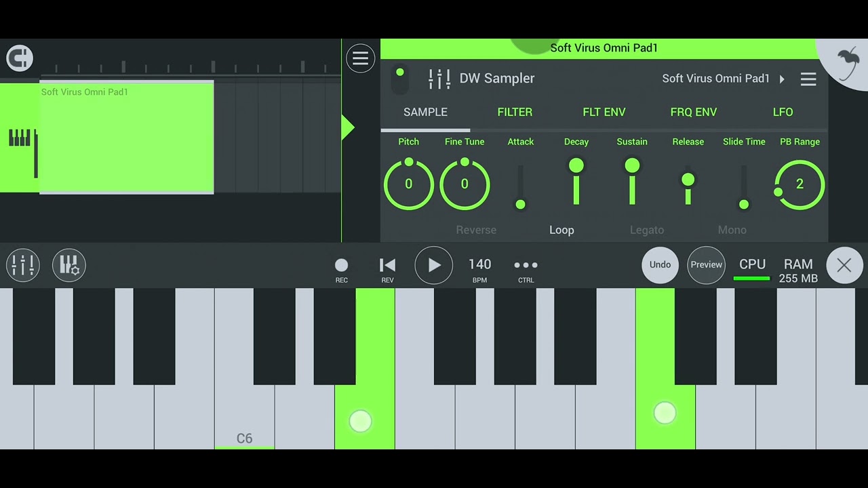Click the playlist timeline ruler
The width and height of the screenshot is (868, 488).
tap(190, 67)
